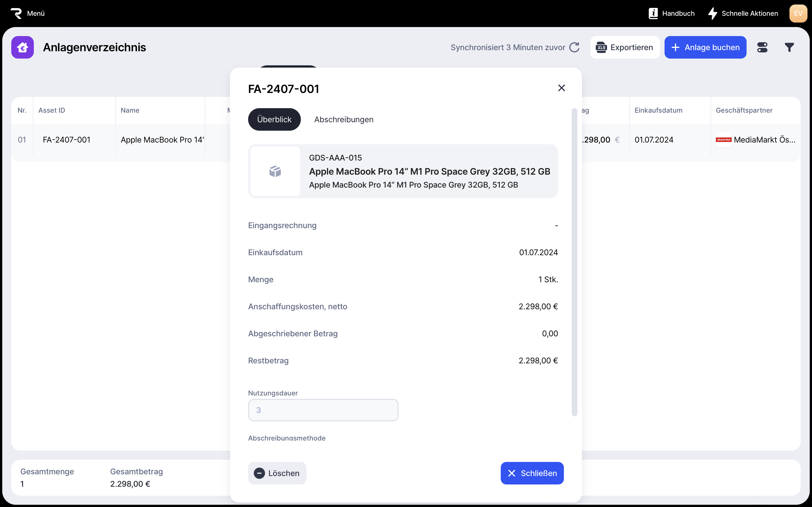Click Anlage buchen button
This screenshot has height=507, width=812.
point(705,47)
